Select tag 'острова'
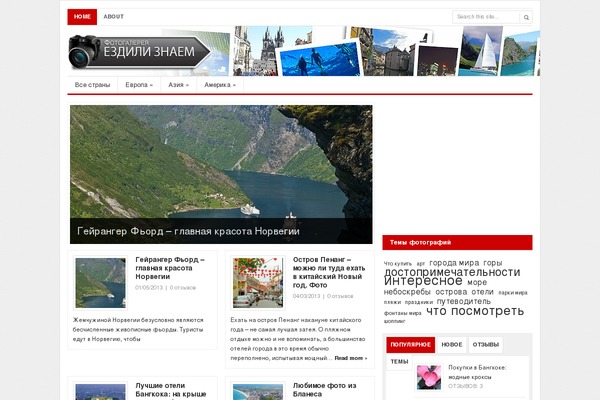 pyautogui.click(x=451, y=292)
